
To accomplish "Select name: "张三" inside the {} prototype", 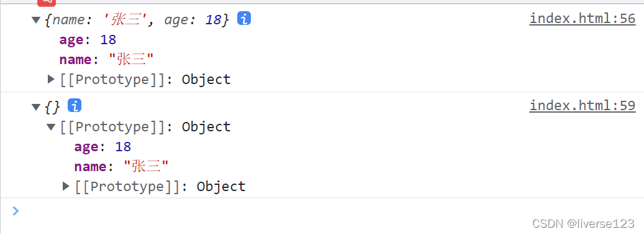I will 121,167.
